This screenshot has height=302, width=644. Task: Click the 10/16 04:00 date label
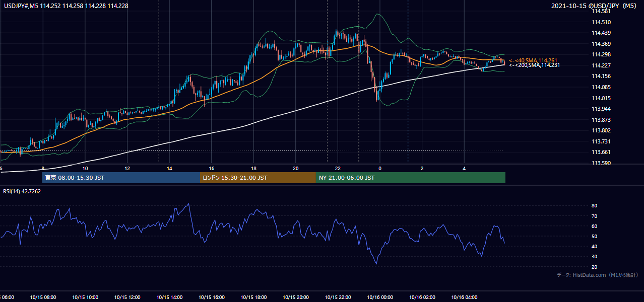[x=464, y=297]
